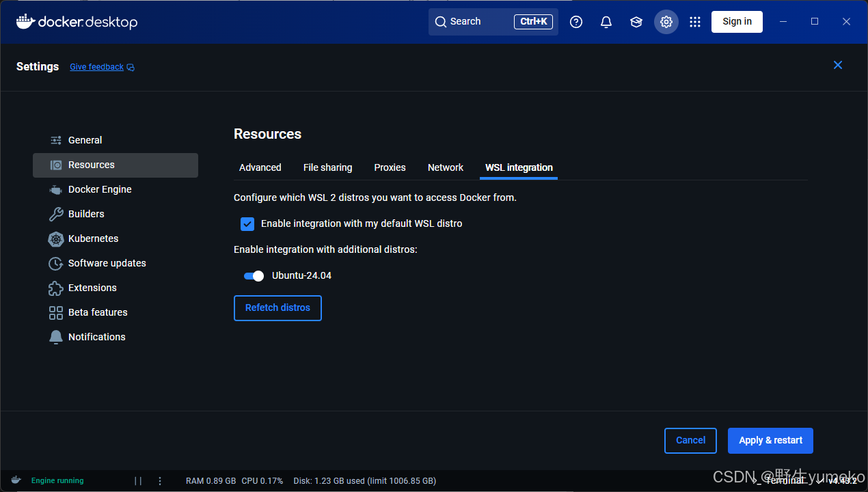This screenshot has width=868, height=492.
Task: Open Builders settings section
Action: pos(116,214)
